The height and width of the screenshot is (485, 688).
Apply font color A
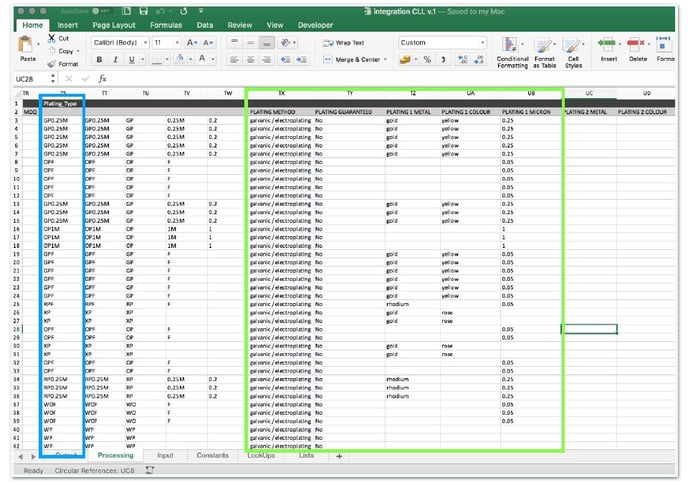click(202, 58)
